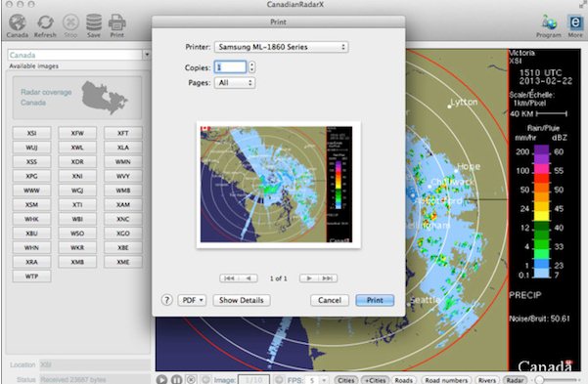Play the radar animation
Screen dimensions: 588x384
coord(161,379)
